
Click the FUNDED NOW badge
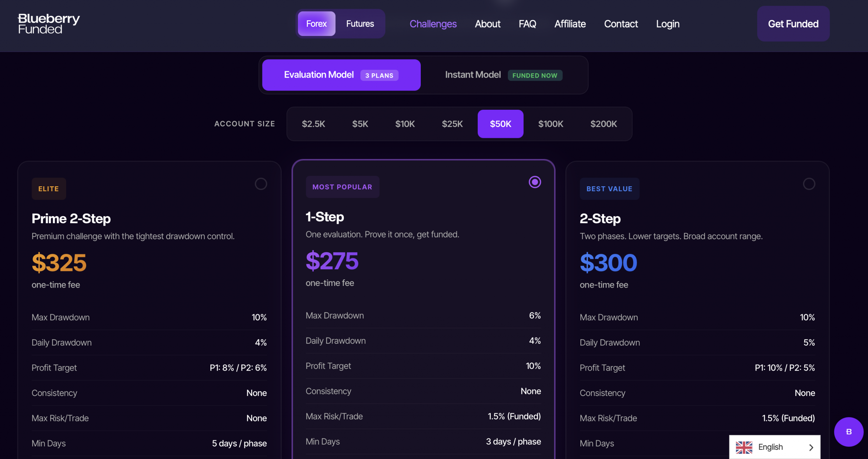[535, 75]
